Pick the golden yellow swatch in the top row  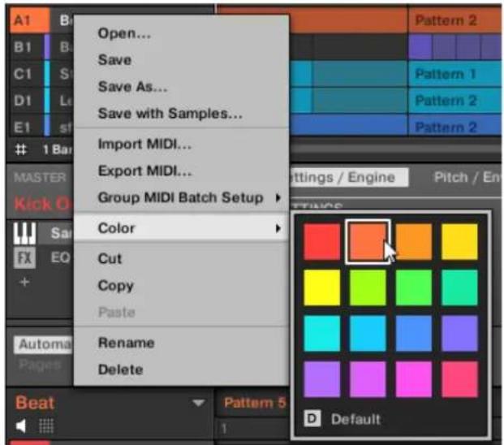pos(459,242)
